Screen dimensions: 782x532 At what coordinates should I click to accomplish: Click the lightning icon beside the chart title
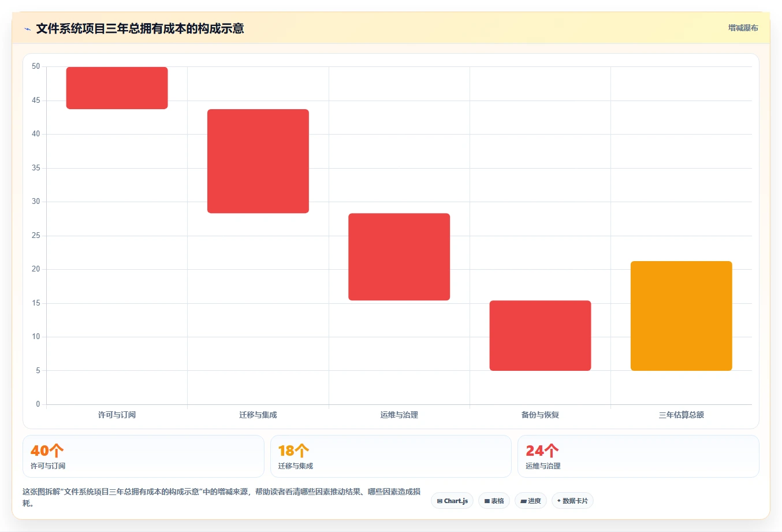[x=27, y=29]
